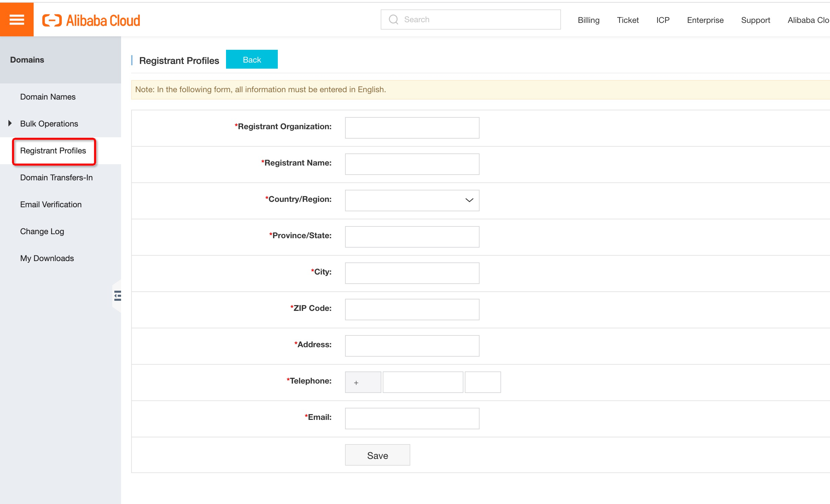Select Domain Names in the sidebar
The width and height of the screenshot is (830, 504).
pos(48,97)
